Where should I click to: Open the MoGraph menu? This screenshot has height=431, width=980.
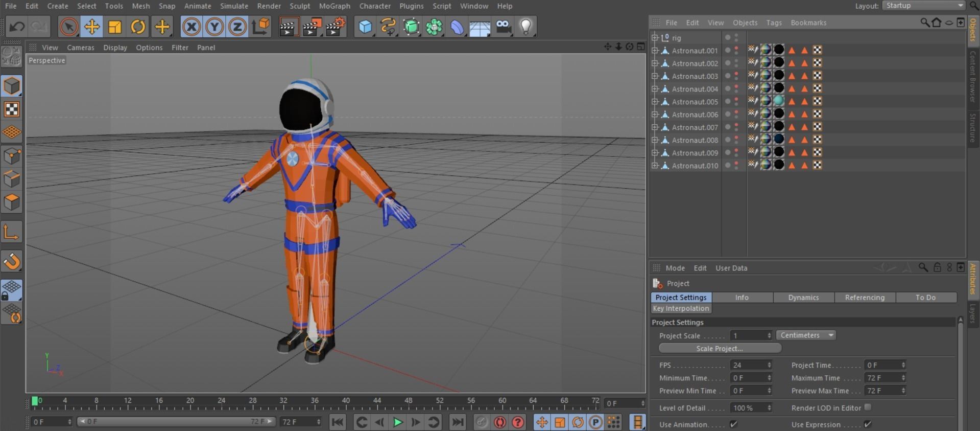[334, 6]
